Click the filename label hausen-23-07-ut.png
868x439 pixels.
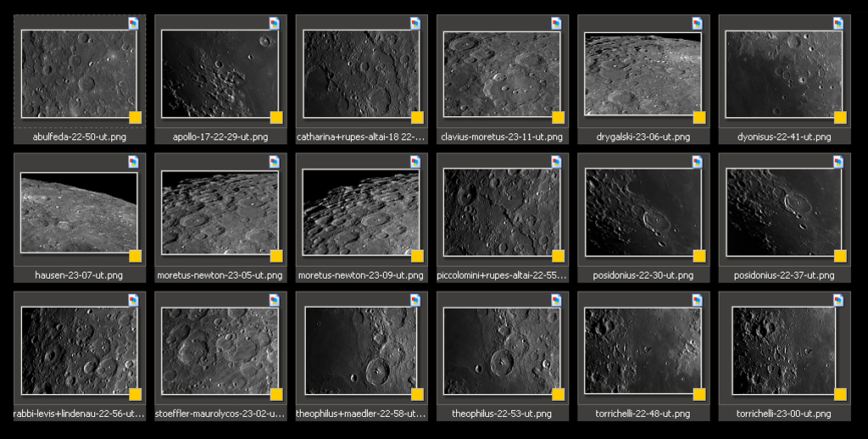[79, 275]
